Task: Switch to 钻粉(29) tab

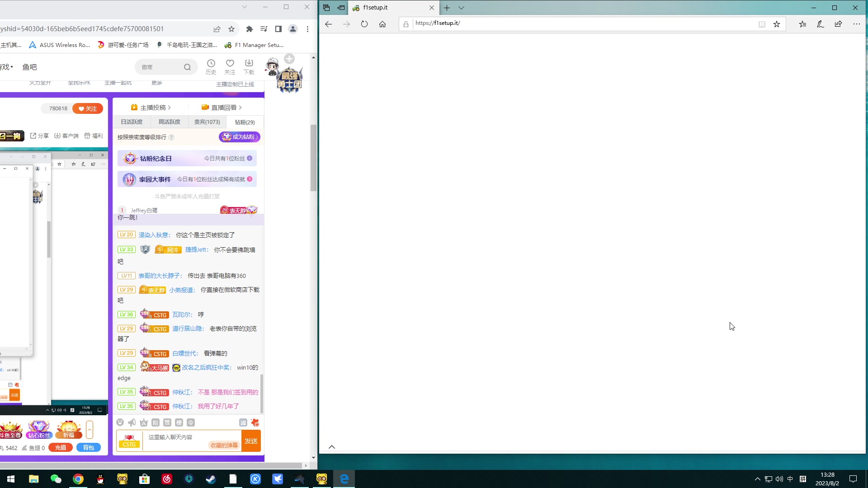Action: (x=245, y=122)
